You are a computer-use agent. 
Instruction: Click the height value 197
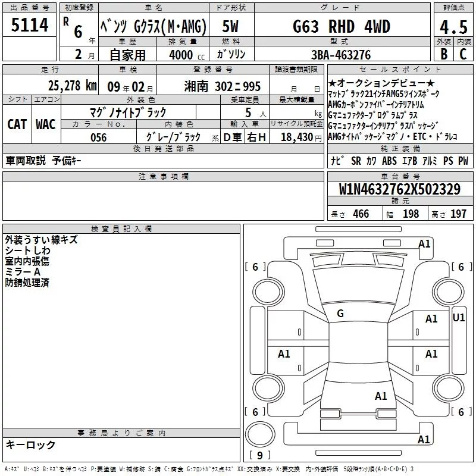(x=458, y=214)
